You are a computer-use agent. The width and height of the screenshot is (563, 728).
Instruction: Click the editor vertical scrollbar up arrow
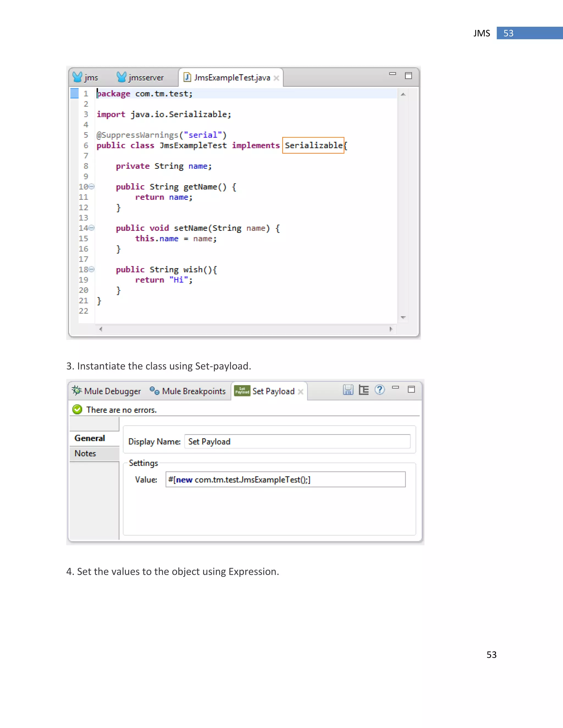point(403,94)
